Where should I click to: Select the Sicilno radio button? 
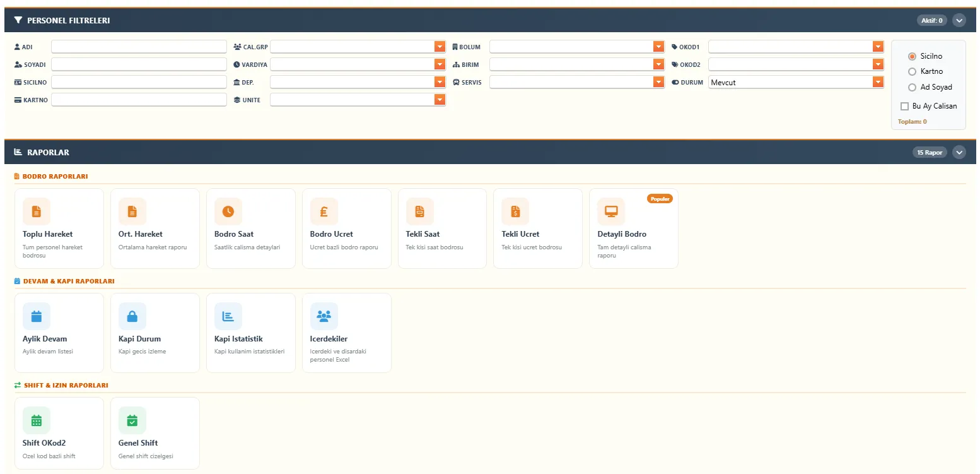coord(912,56)
